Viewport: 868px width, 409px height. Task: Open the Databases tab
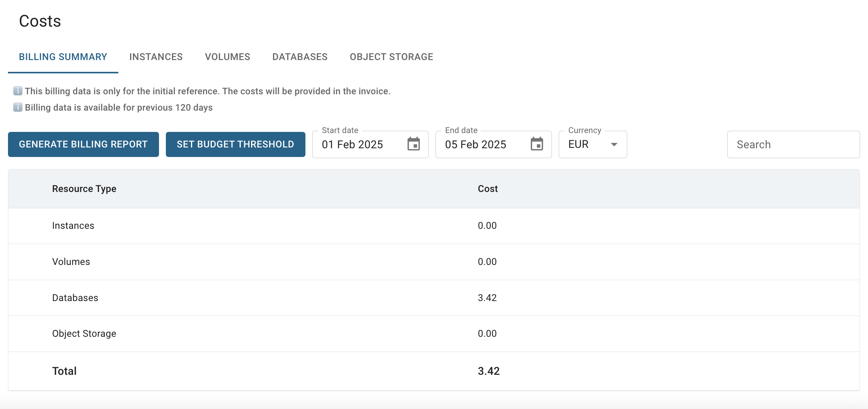[300, 57]
